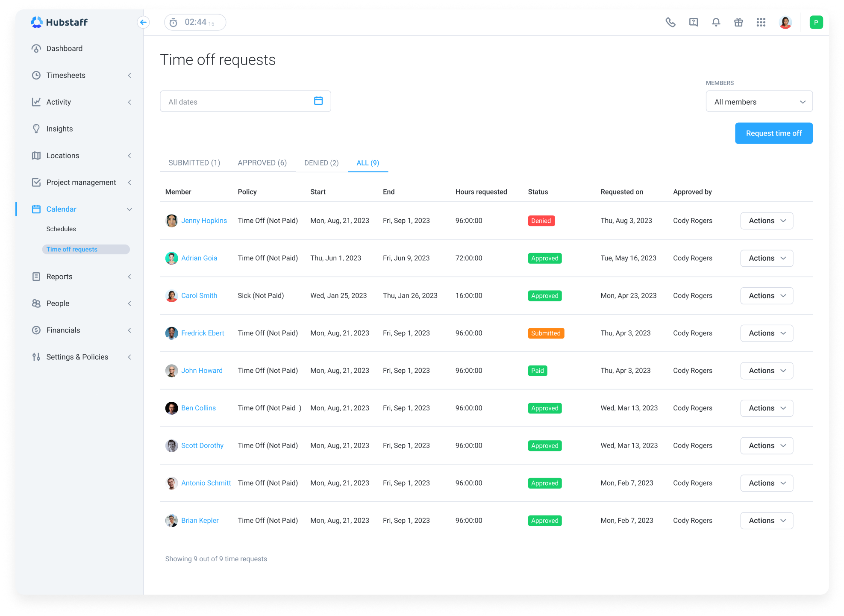844x616 pixels.
Task: Collapse the Calendar section chevron
Action: click(x=129, y=209)
